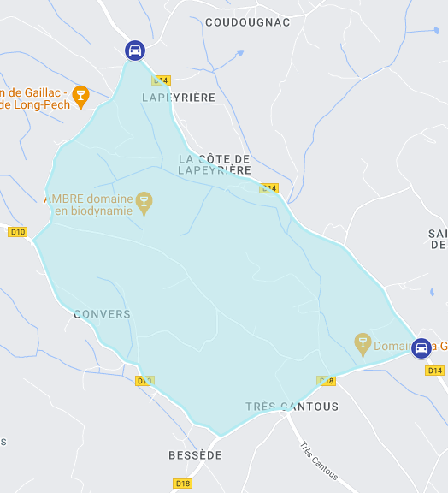The width and height of the screenshot is (448, 493).
Task: Select the BESSÈDE place label
Action: click(x=196, y=455)
